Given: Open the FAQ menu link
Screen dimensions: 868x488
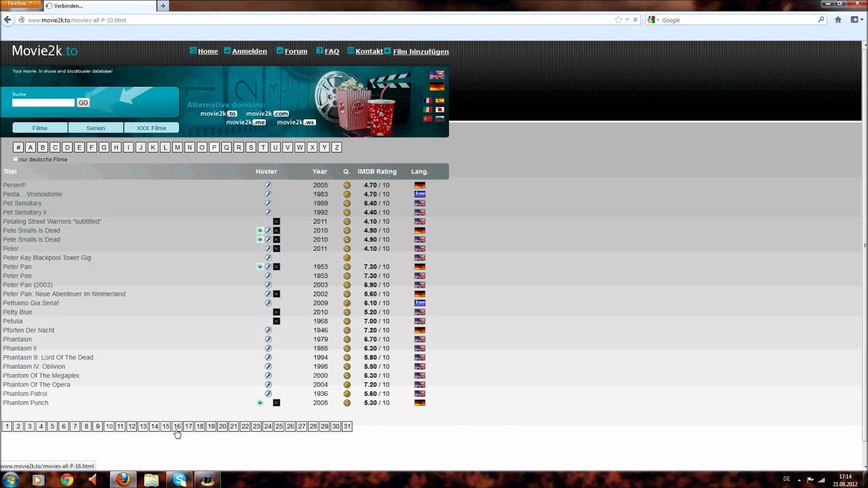Looking at the screenshot, I should (x=332, y=52).
